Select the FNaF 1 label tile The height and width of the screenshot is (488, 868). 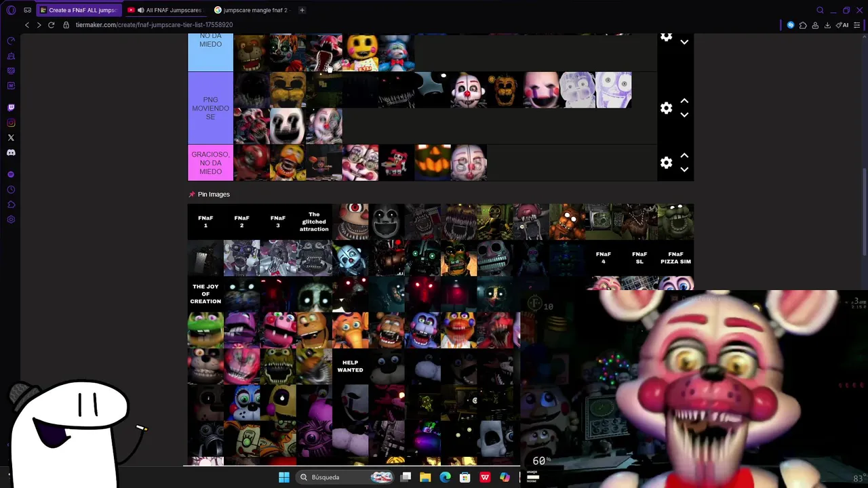(205, 222)
